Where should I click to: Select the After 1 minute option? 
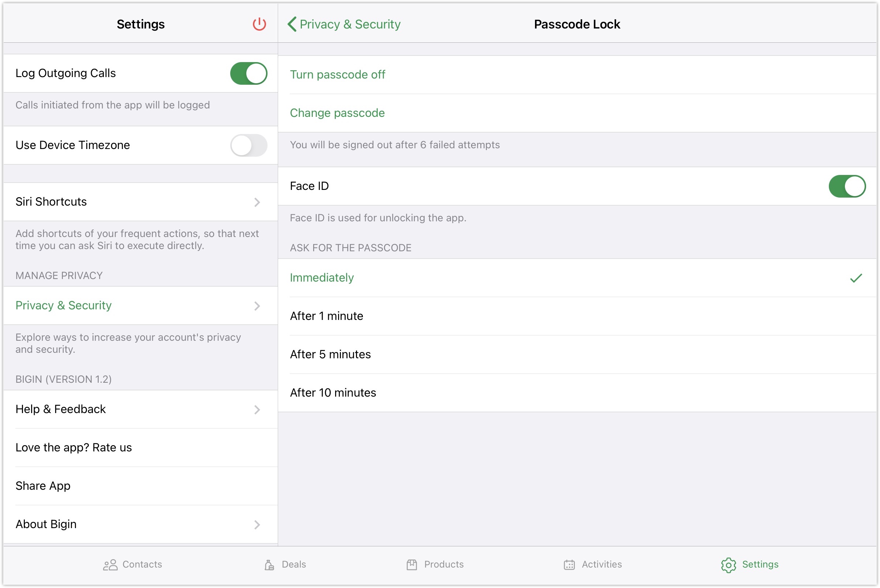click(x=326, y=316)
